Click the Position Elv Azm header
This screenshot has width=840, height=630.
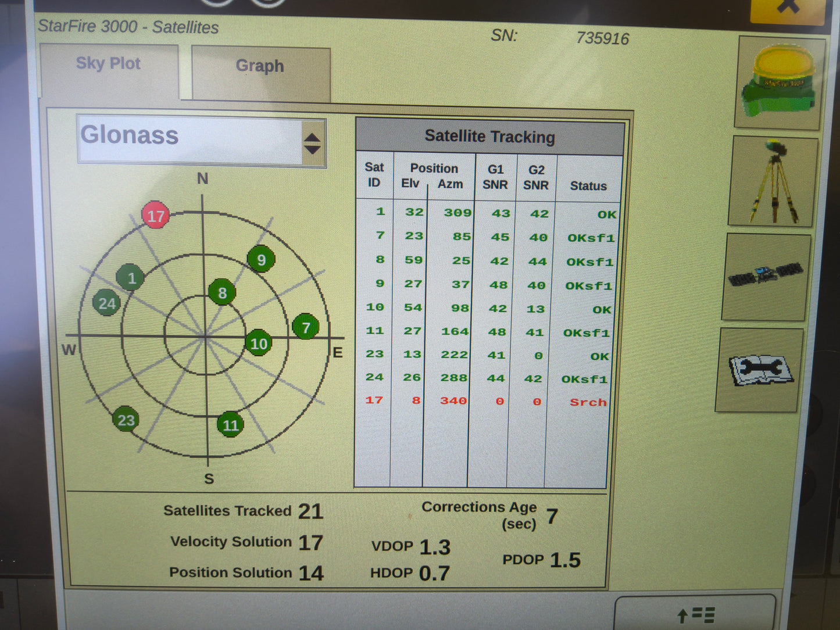pos(434,176)
